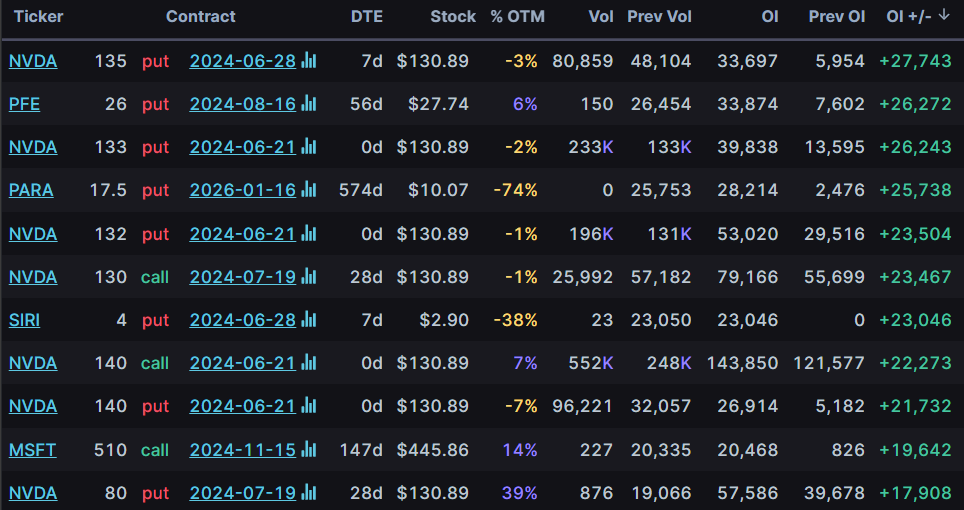Screen dimensions: 964x510
Task: Select the $2.90 stock price cell
Action: (444, 320)
